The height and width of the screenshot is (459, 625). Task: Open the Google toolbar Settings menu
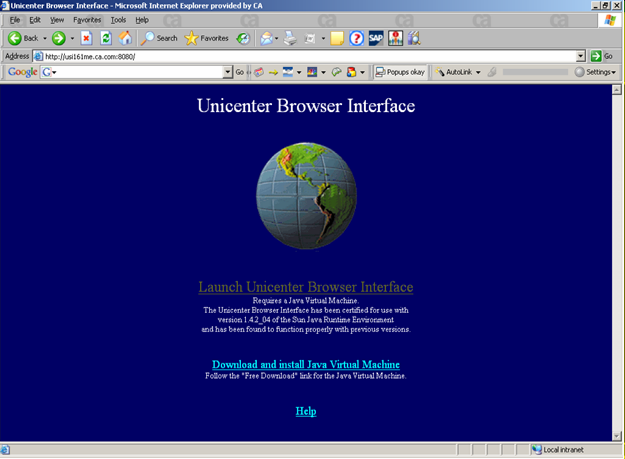point(596,72)
